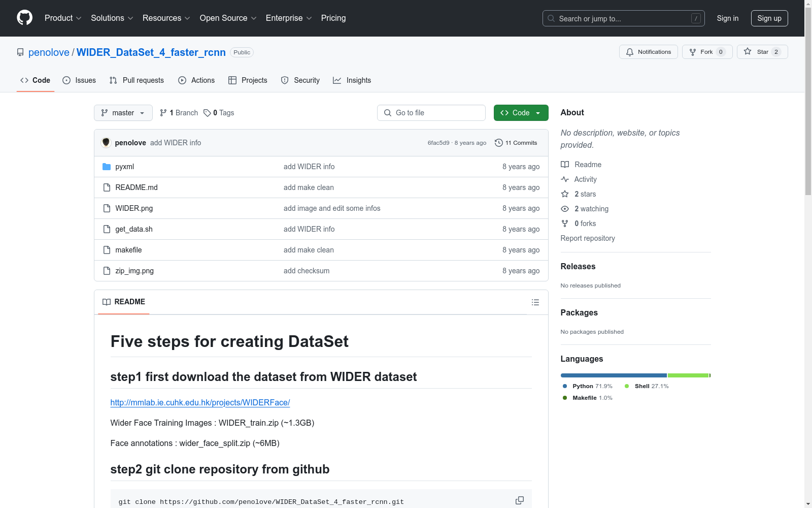This screenshot has width=812, height=508.
Task: Click the star icon beside 2 stars
Action: tap(565, 194)
